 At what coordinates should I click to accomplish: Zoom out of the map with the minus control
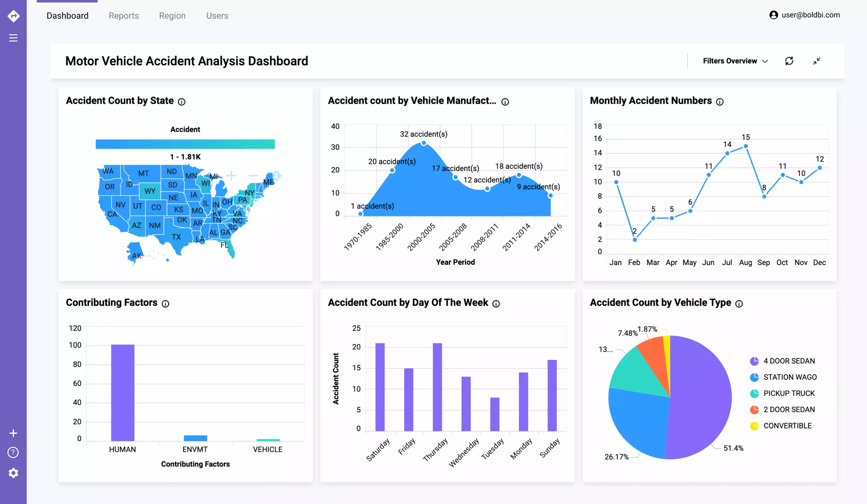pos(254,176)
